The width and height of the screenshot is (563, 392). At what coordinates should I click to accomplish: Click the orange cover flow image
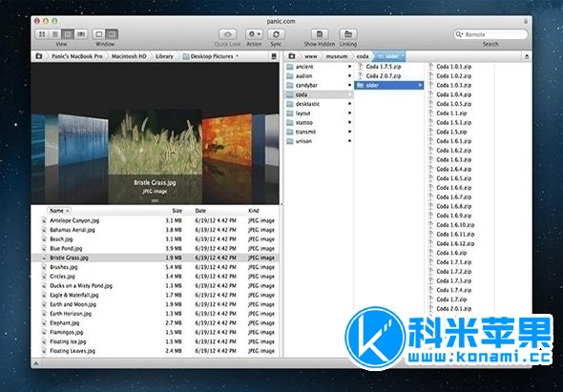click(226, 141)
